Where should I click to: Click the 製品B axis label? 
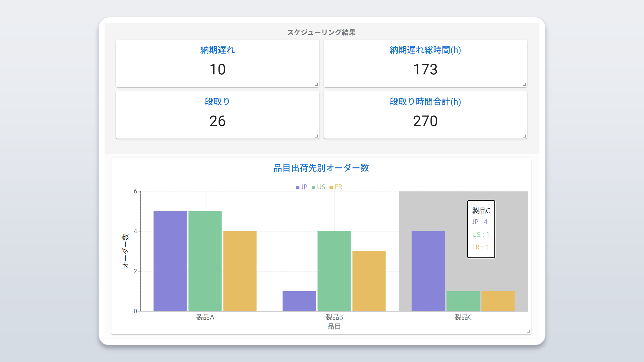pyautogui.click(x=334, y=317)
